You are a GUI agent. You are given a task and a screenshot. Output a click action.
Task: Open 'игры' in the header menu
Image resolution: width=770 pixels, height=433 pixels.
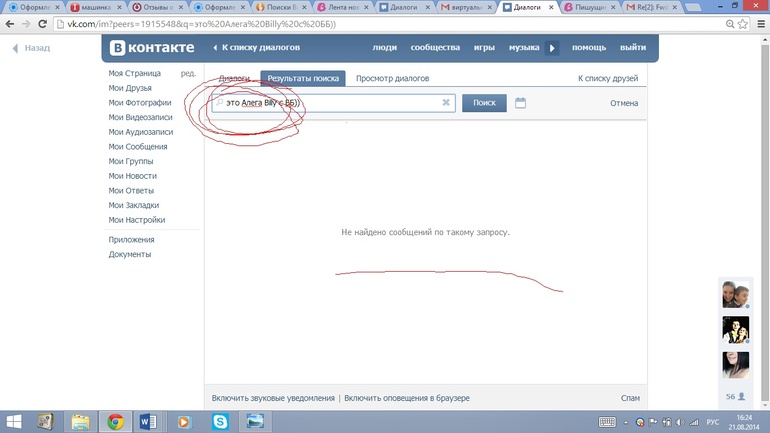click(484, 48)
